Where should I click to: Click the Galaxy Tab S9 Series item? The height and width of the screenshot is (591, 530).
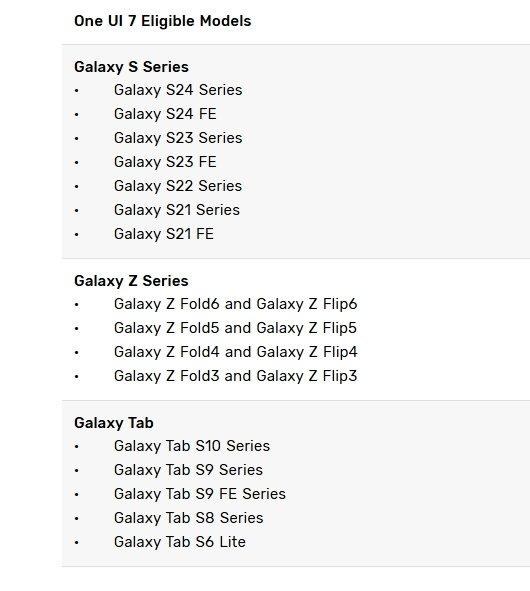coord(188,470)
